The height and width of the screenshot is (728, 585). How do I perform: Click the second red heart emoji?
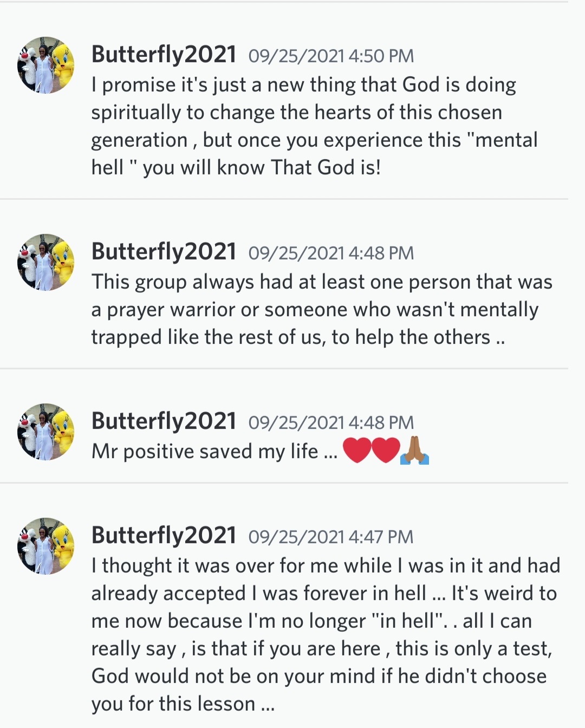point(386,451)
